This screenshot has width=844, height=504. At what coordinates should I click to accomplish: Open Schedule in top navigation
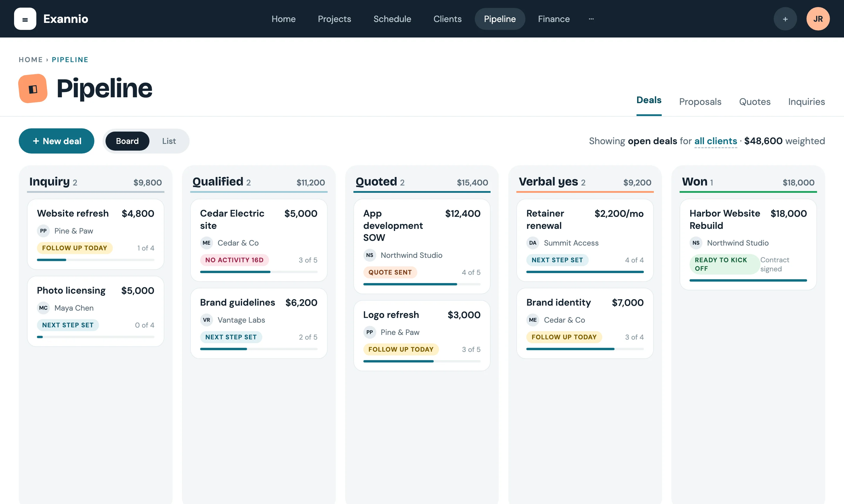tap(392, 19)
